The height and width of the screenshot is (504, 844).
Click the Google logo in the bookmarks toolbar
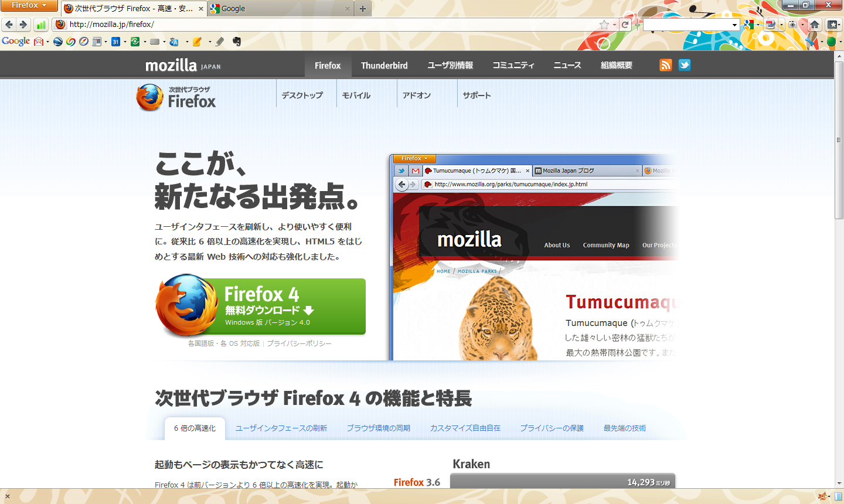point(16,41)
